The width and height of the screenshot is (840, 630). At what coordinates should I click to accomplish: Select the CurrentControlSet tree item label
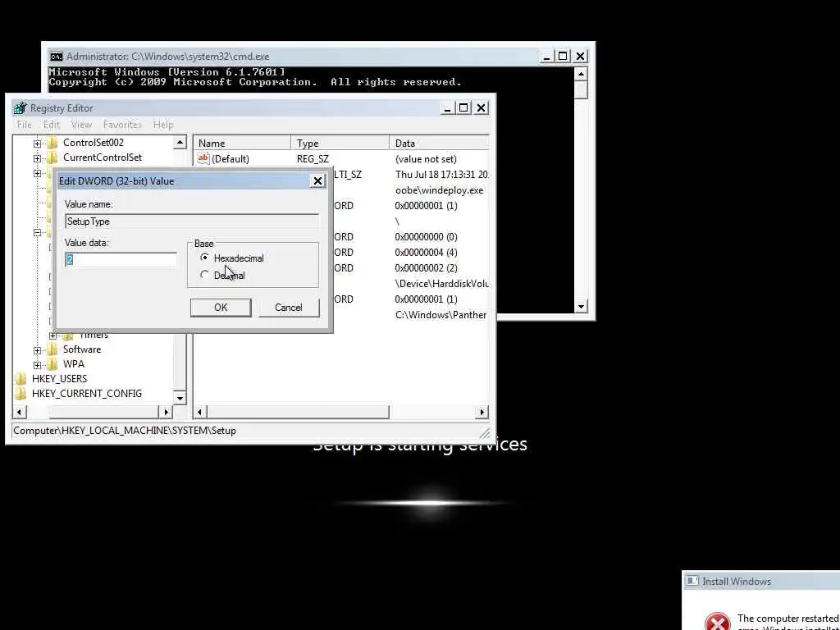coord(103,157)
